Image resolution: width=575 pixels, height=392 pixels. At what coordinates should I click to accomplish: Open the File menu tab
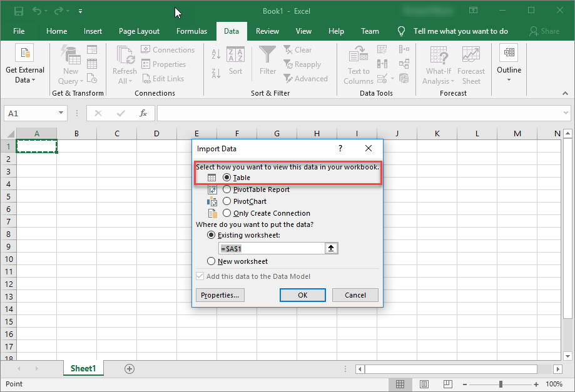(x=19, y=31)
